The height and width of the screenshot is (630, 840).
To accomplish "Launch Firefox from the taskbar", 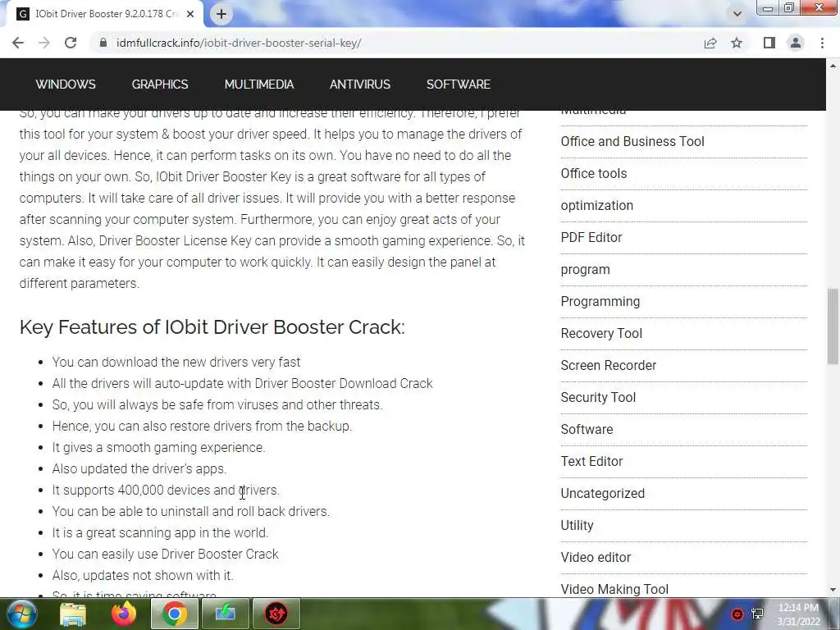I will (x=124, y=614).
